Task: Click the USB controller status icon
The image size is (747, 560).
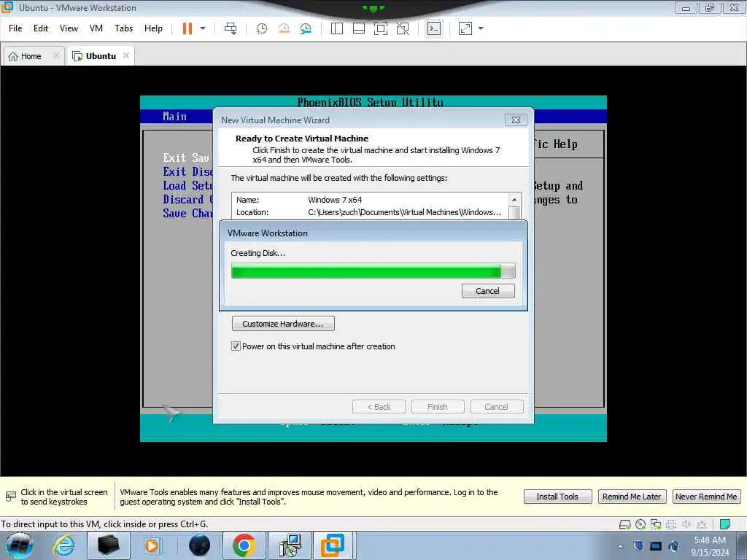Action: click(702, 524)
